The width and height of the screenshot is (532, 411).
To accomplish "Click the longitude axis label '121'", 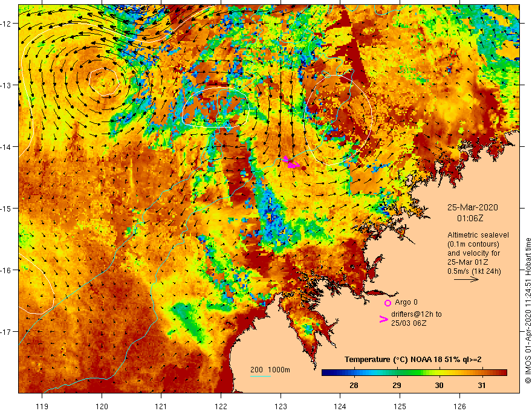I will point(161,406).
